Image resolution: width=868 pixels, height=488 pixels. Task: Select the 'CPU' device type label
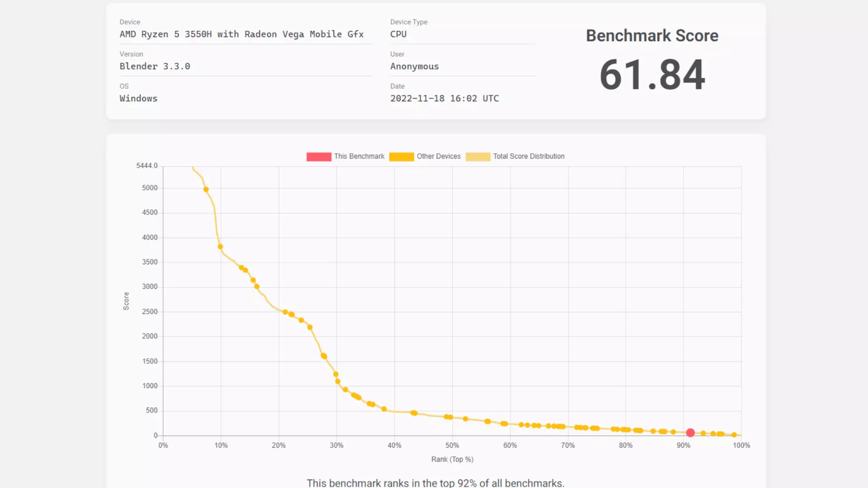click(398, 34)
